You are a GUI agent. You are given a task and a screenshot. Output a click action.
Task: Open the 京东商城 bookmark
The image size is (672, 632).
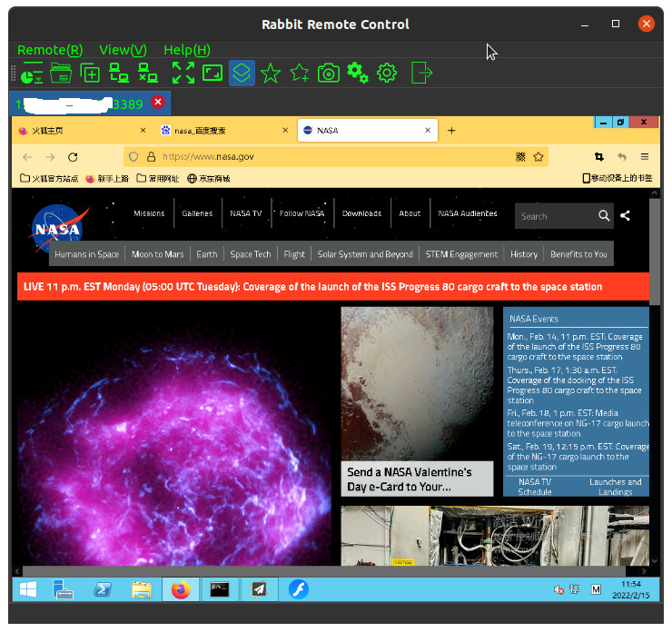(209, 178)
